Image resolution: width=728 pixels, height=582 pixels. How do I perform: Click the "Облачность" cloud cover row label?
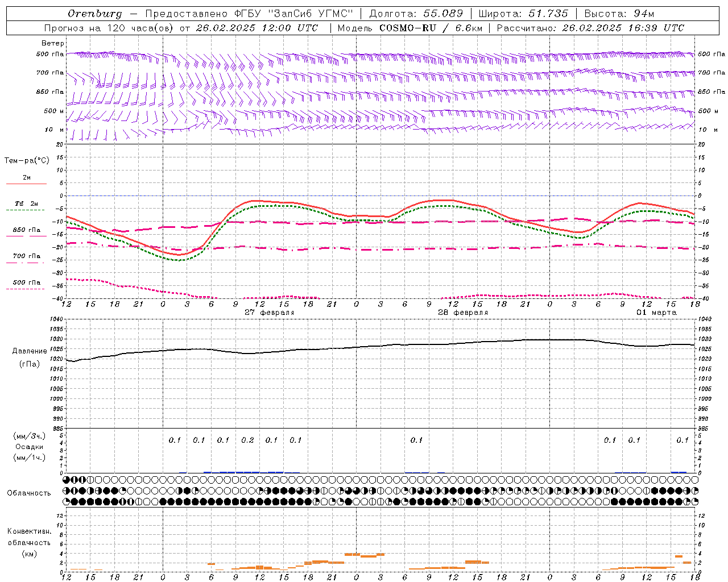click(x=29, y=493)
